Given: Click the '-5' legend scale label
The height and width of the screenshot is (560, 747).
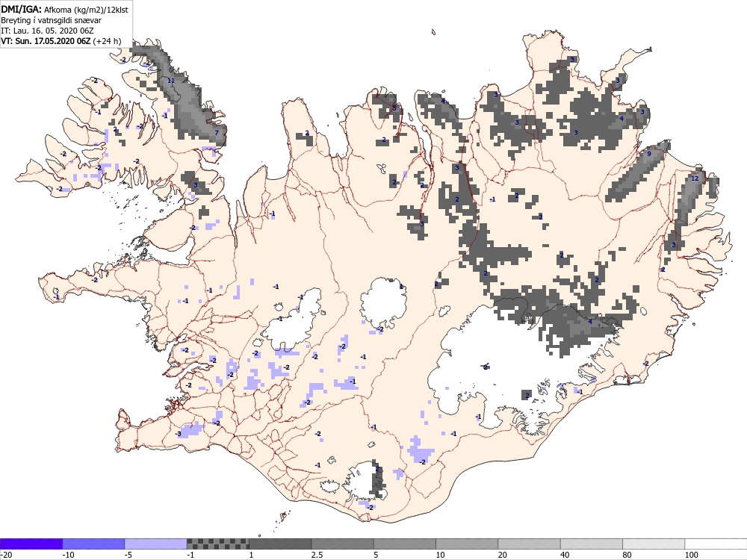Looking at the screenshot, I should pyautogui.click(x=129, y=555).
